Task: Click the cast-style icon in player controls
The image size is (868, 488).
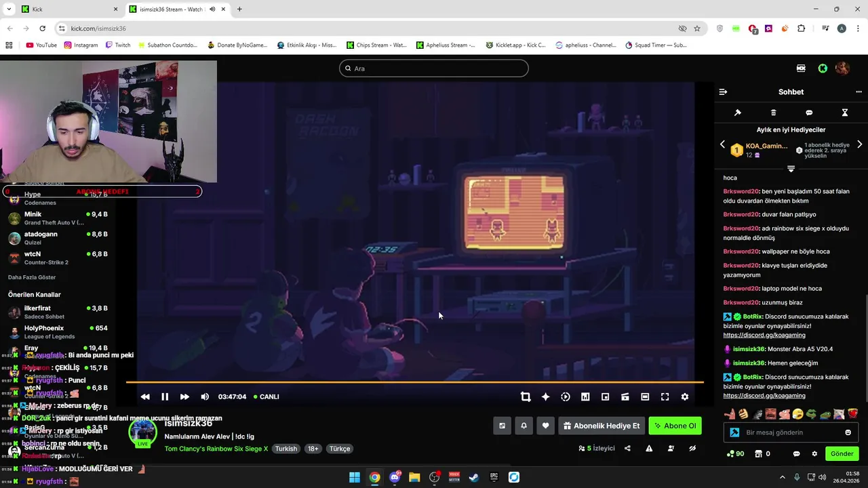Action: point(625,396)
